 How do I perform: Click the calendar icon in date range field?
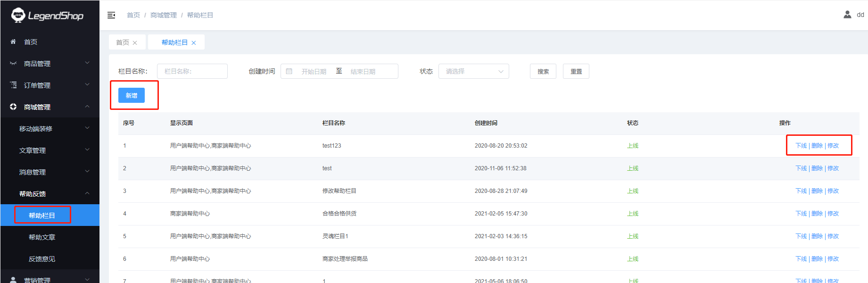click(x=289, y=71)
